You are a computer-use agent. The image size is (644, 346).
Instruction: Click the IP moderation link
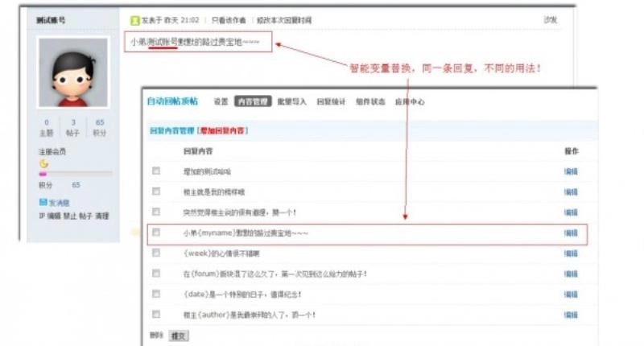(42, 216)
